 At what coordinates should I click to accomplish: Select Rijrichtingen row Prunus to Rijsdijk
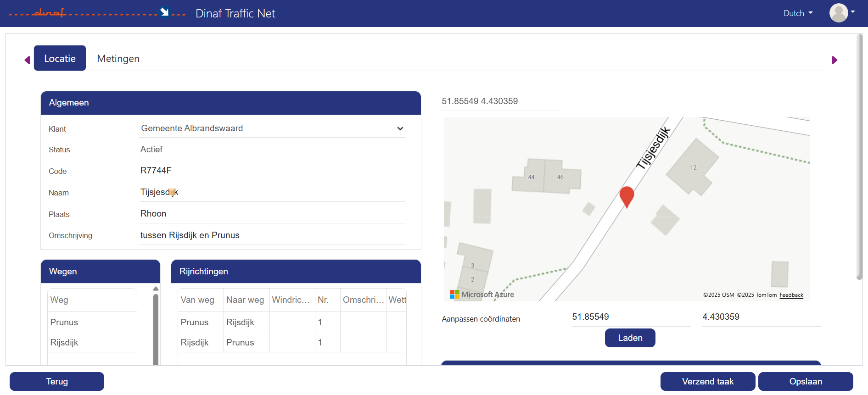tap(292, 322)
